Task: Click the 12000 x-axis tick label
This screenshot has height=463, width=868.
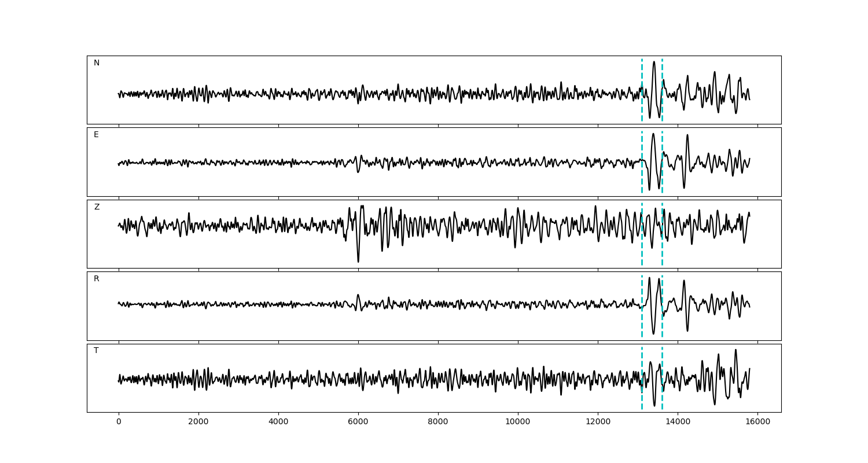Action: (598, 422)
